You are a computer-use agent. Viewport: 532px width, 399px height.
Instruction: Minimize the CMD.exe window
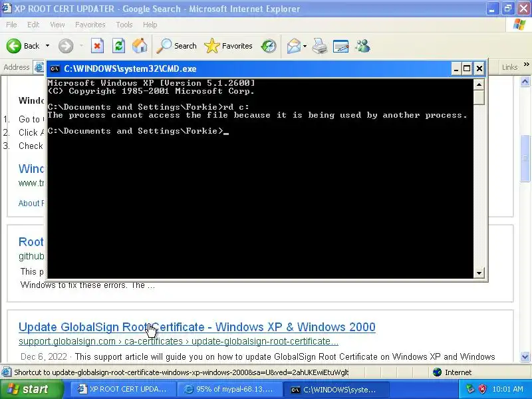[456, 69]
